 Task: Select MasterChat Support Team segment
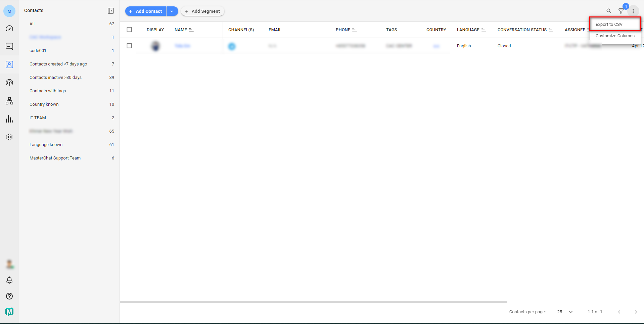click(69, 158)
